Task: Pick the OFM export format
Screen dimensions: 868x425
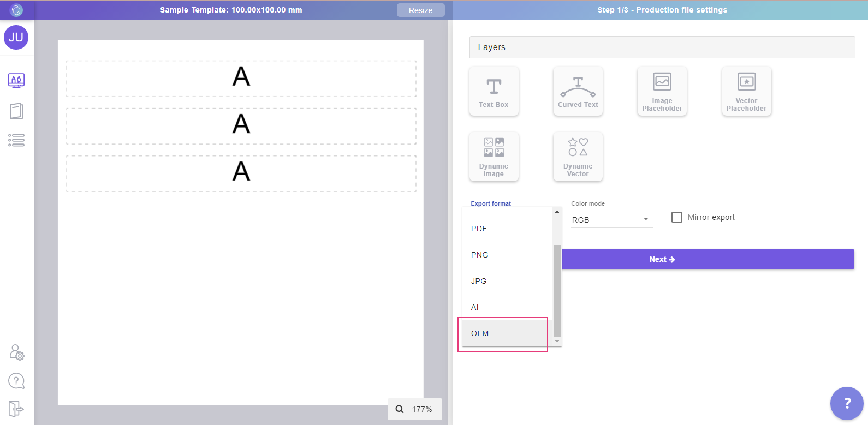Action: pyautogui.click(x=480, y=333)
